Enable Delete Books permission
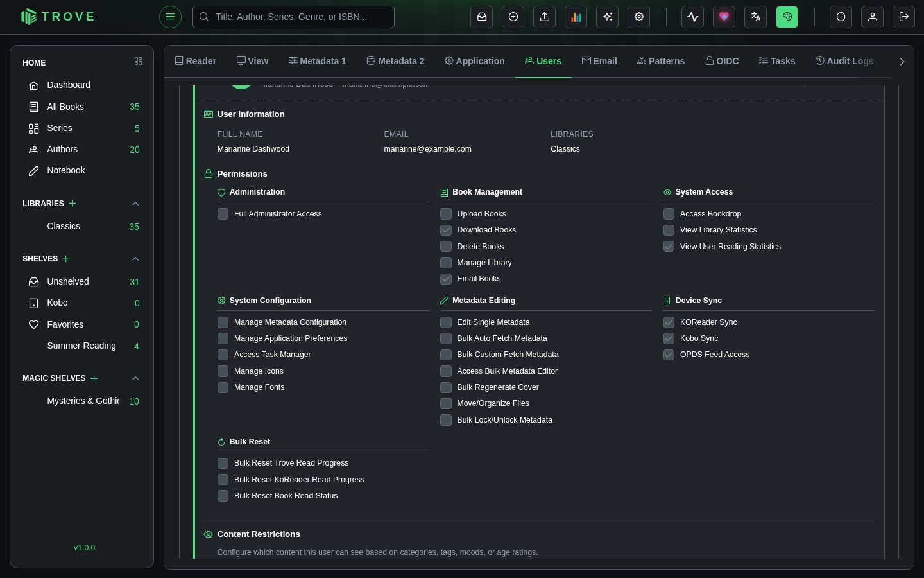The height and width of the screenshot is (578, 924). (x=446, y=247)
